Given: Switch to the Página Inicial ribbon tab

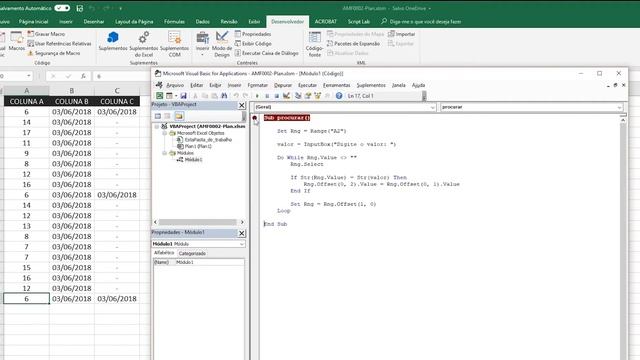Looking at the screenshot, I should point(33,22).
